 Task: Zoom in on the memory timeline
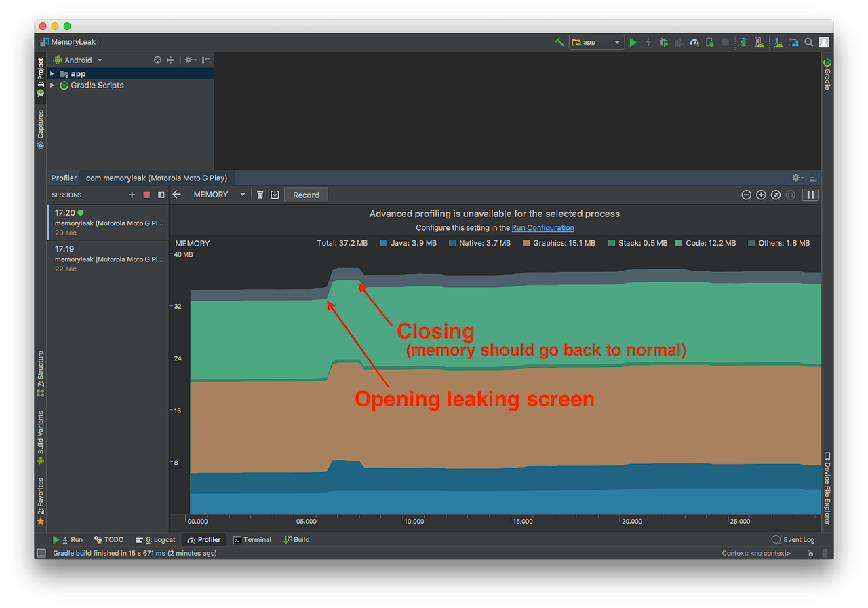(x=760, y=195)
